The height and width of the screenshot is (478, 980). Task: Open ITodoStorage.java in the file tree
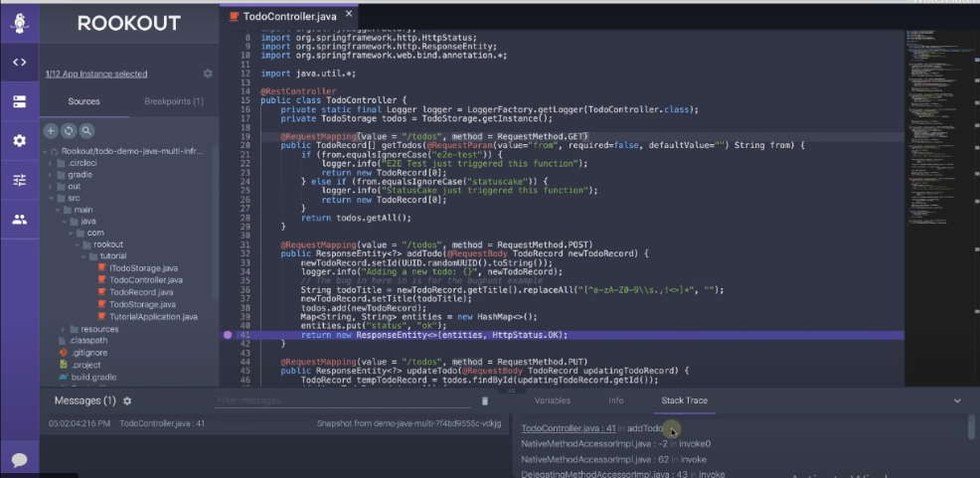[x=143, y=268]
